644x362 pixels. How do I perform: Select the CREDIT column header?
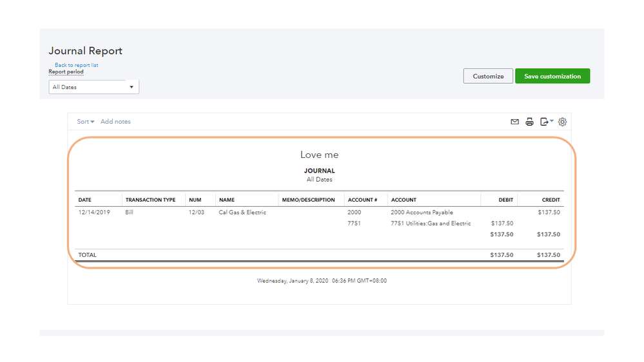551,200
